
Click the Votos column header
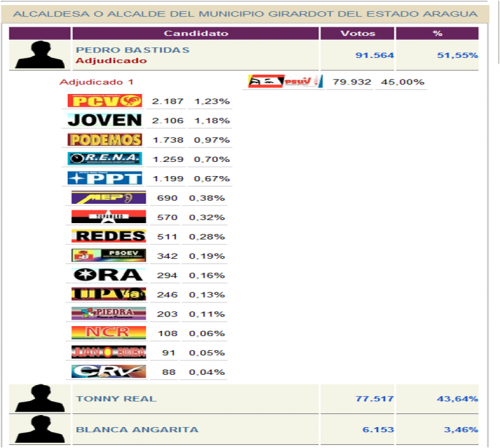357,33
